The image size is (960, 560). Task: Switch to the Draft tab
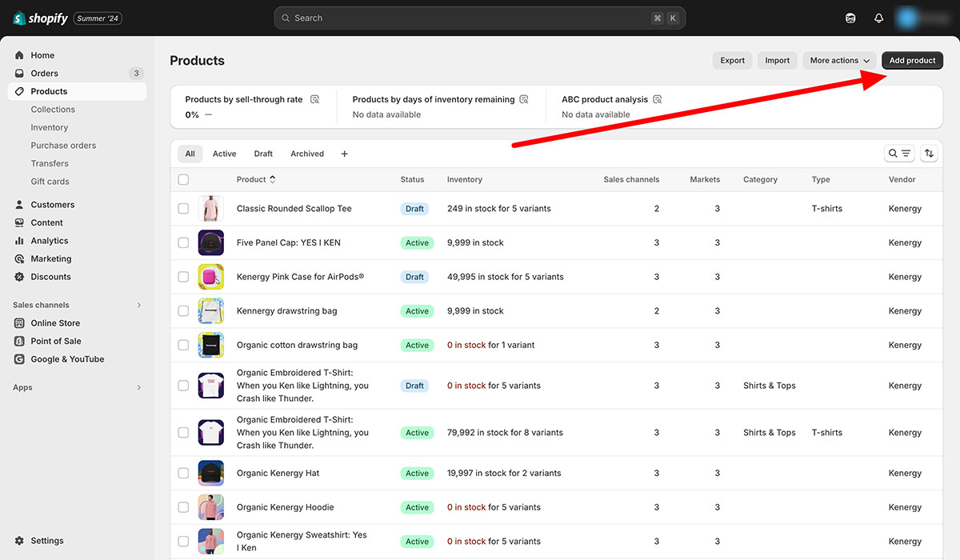coord(263,153)
